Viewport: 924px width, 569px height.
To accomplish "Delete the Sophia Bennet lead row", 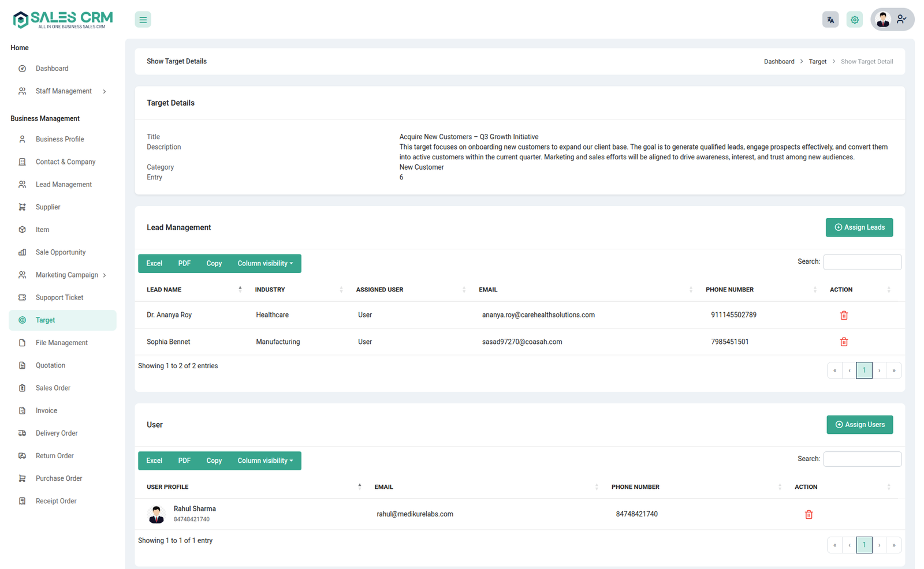I will [x=843, y=342].
